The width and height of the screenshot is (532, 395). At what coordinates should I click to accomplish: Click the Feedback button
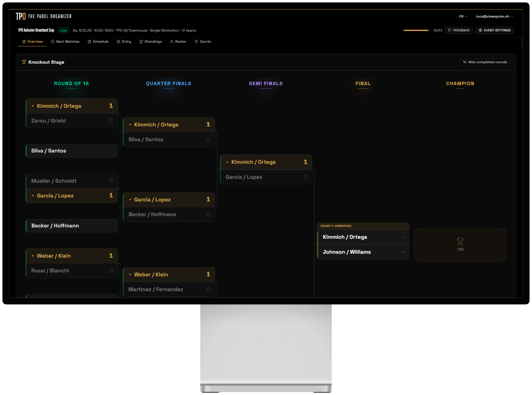click(x=459, y=30)
